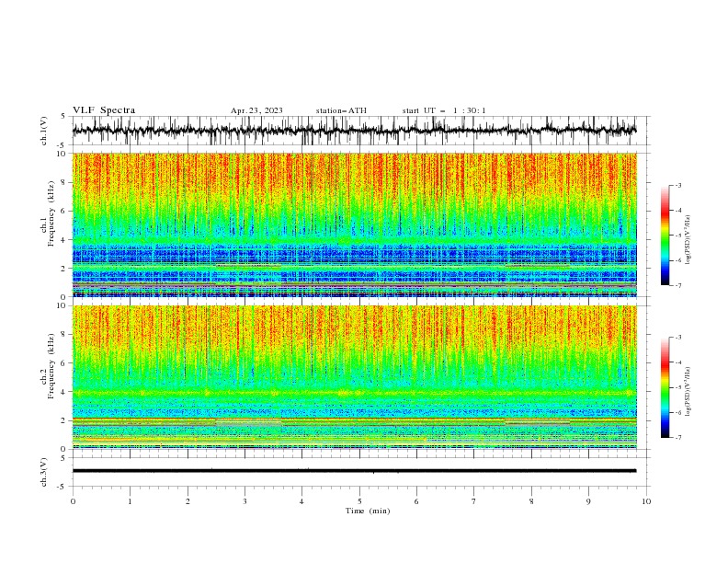Click time axis tick label "8"
The image size is (728, 563).
click(531, 501)
